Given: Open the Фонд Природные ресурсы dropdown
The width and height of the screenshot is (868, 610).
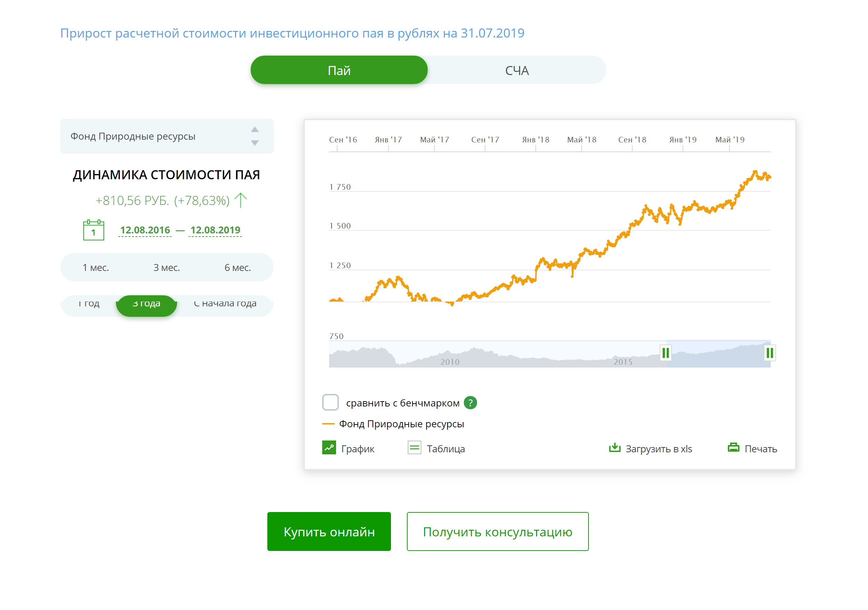Looking at the screenshot, I should [x=167, y=136].
